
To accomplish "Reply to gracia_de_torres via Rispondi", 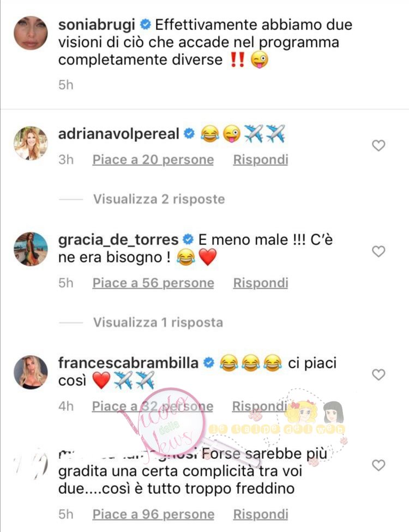I will coord(261,283).
